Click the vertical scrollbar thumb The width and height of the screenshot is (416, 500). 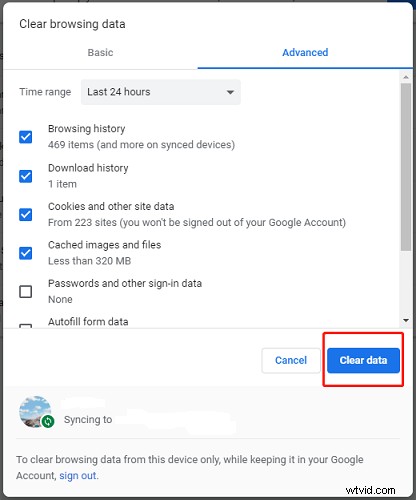tap(406, 167)
